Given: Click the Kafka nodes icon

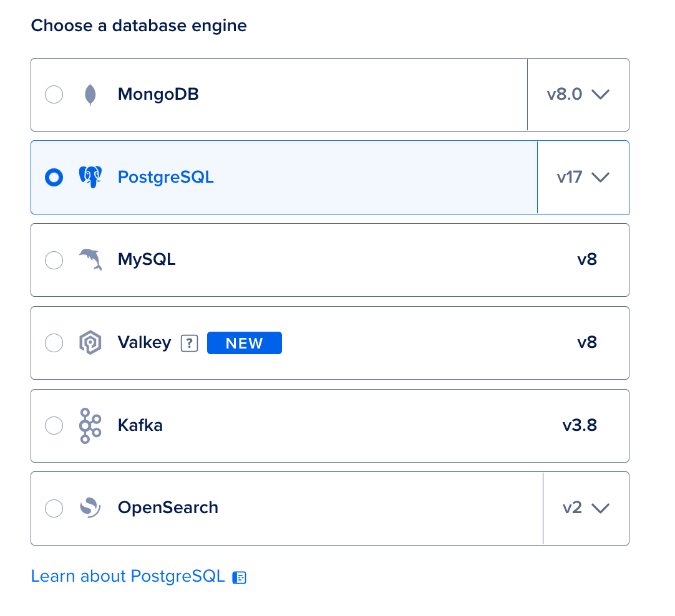Looking at the screenshot, I should point(90,425).
